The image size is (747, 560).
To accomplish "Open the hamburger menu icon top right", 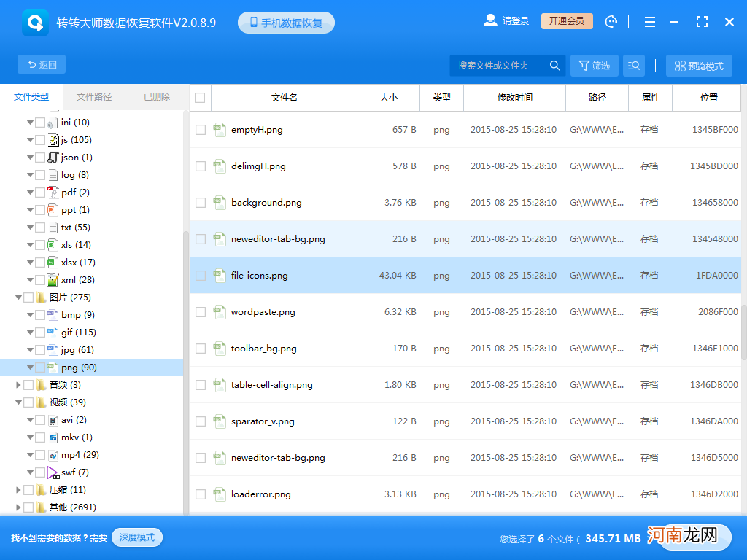I will (649, 22).
